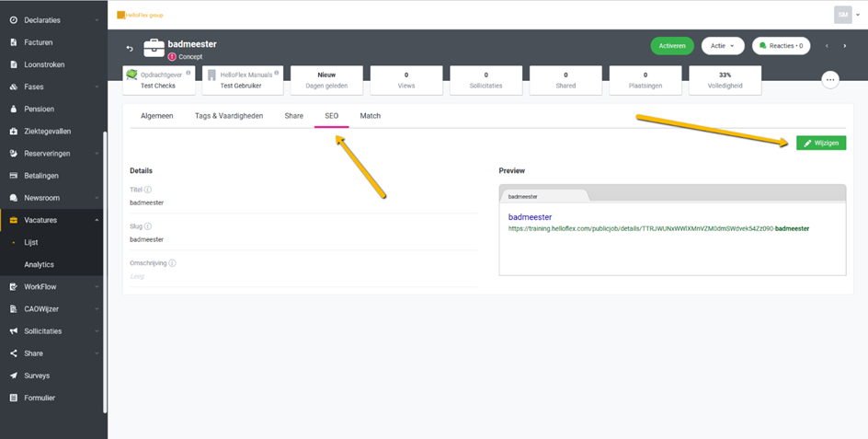This screenshot has height=439, width=868.
Task: Open the three-dots more options button
Action: [829, 80]
